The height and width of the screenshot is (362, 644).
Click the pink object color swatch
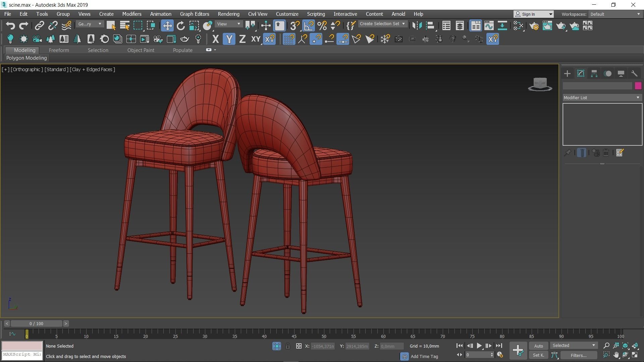click(638, 86)
